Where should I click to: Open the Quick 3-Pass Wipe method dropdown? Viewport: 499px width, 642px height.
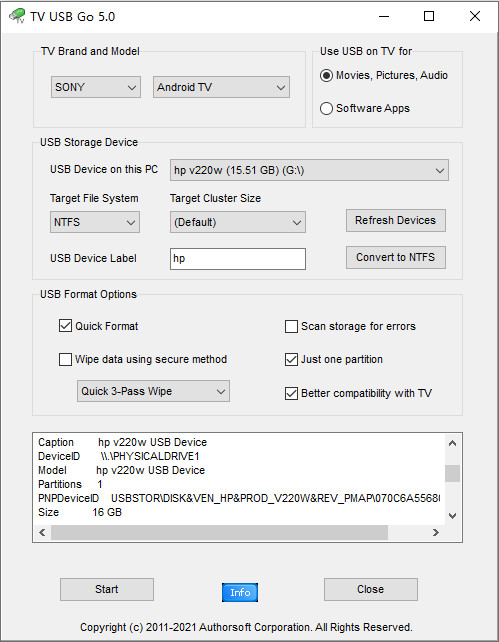154,391
